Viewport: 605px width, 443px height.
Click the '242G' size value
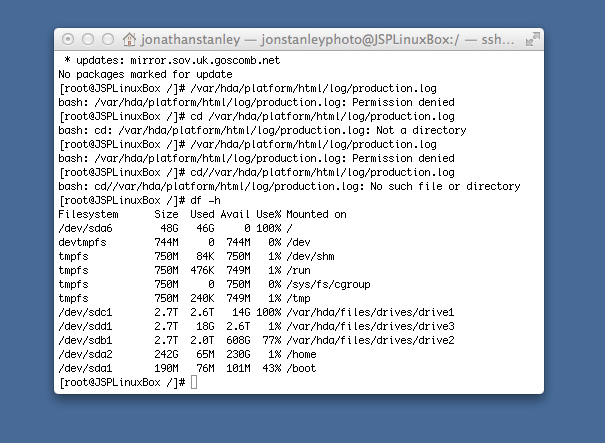(166, 355)
